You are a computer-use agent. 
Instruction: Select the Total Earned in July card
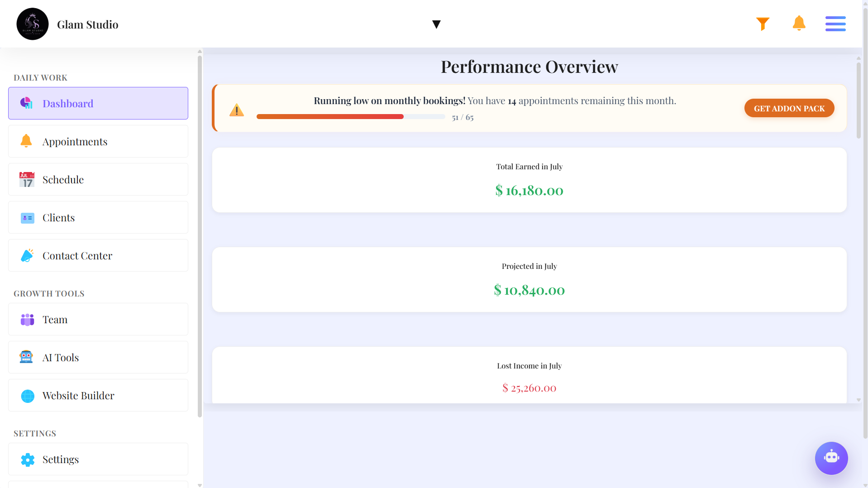coord(529,180)
